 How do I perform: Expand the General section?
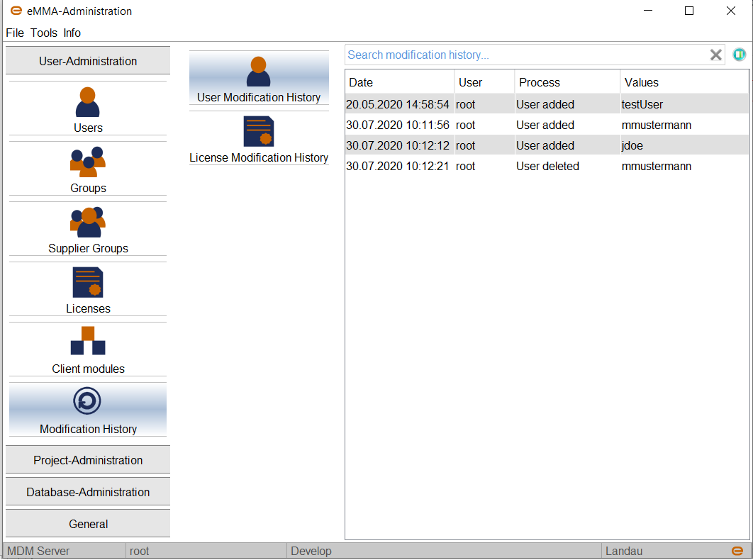(88, 523)
